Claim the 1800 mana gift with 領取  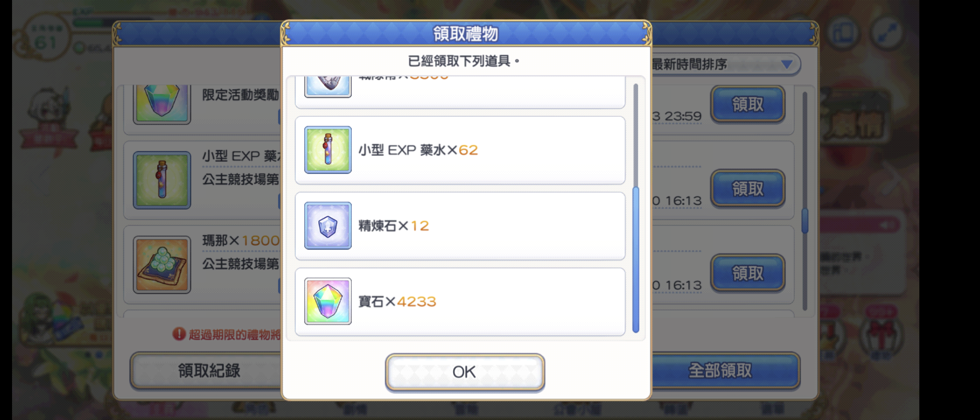point(747,273)
